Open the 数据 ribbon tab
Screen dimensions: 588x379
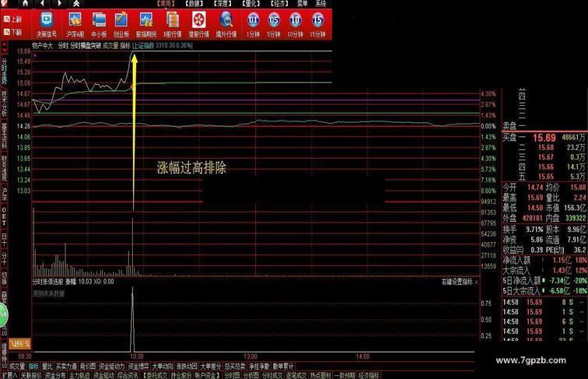tap(194, 4)
